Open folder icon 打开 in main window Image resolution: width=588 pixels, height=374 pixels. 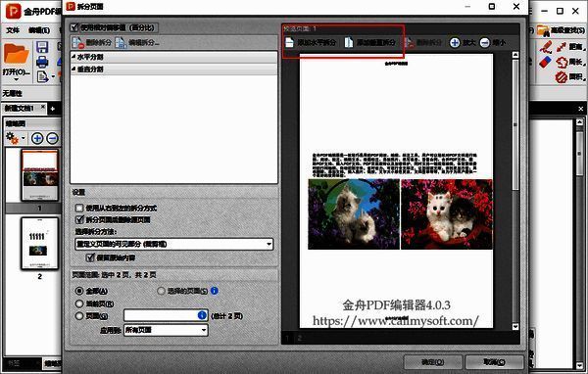[x=16, y=54]
